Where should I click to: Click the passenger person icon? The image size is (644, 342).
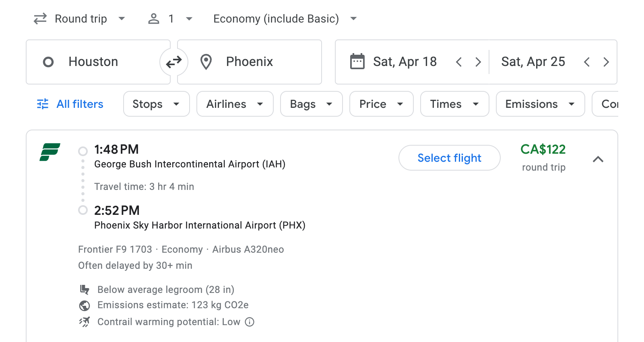[x=153, y=19]
